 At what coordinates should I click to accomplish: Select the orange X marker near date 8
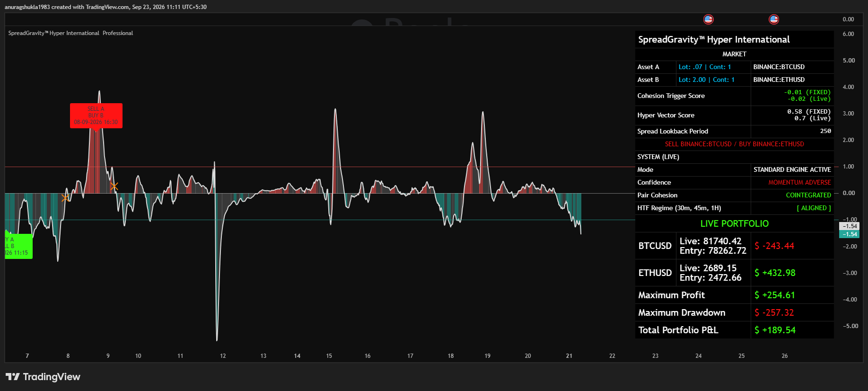tap(65, 198)
